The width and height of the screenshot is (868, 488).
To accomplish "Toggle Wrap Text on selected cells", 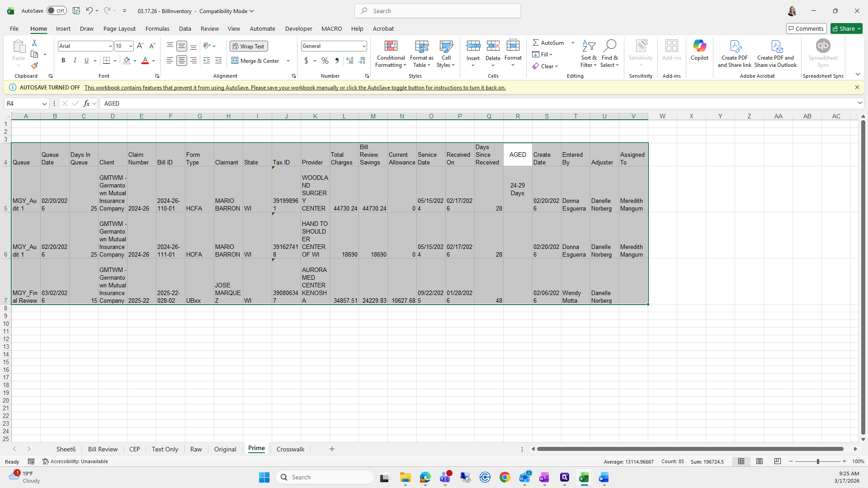I will (249, 46).
